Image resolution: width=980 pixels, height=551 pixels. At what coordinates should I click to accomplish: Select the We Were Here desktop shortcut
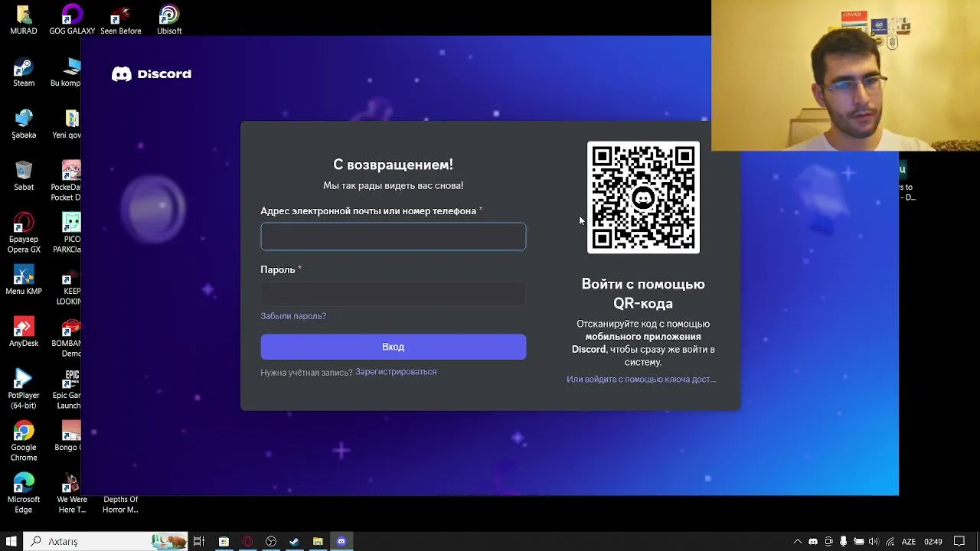pos(72,494)
